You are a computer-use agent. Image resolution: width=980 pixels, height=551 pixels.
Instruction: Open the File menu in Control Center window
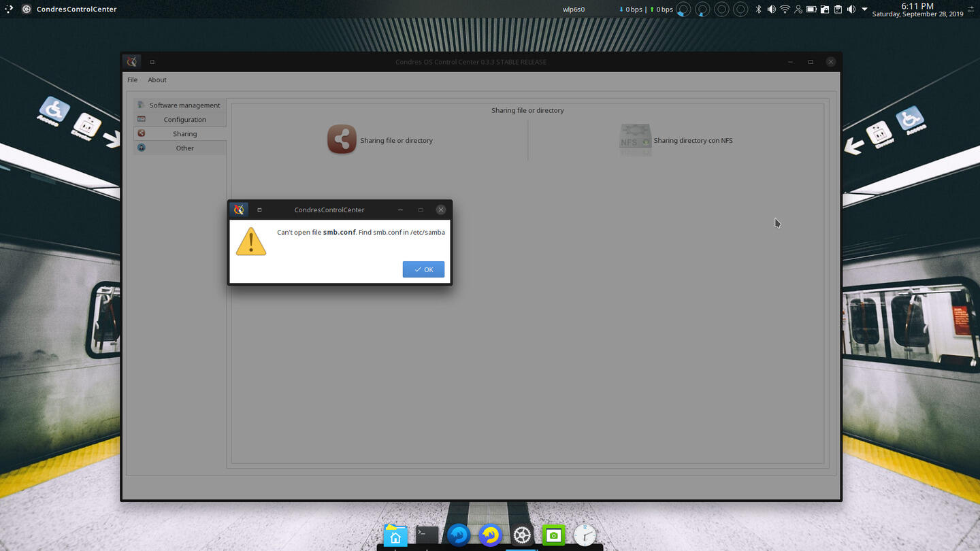point(133,80)
